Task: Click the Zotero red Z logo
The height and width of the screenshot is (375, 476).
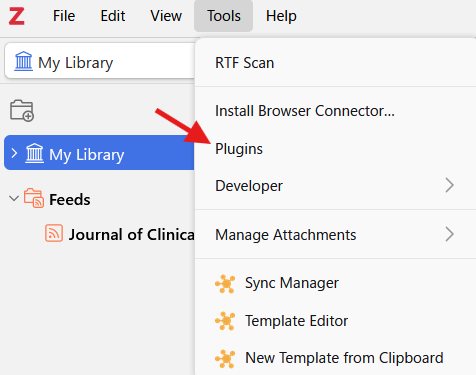Action: [x=17, y=16]
